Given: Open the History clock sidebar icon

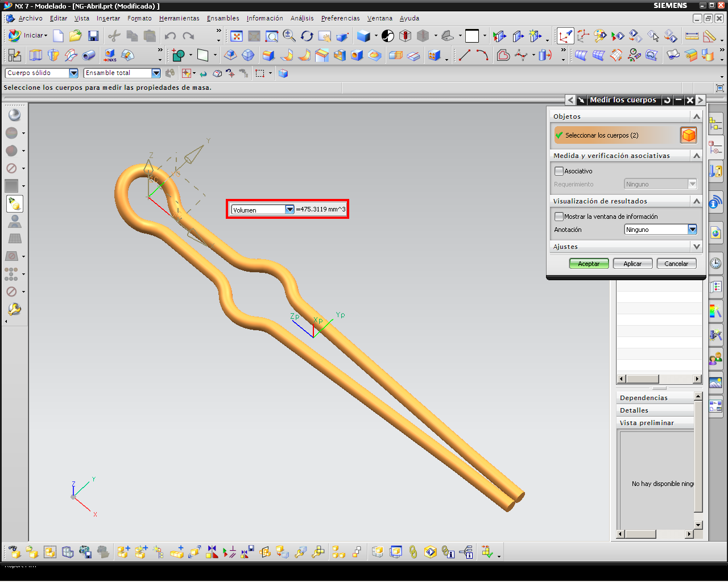Looking at the screenshot, I should point(715,263).
